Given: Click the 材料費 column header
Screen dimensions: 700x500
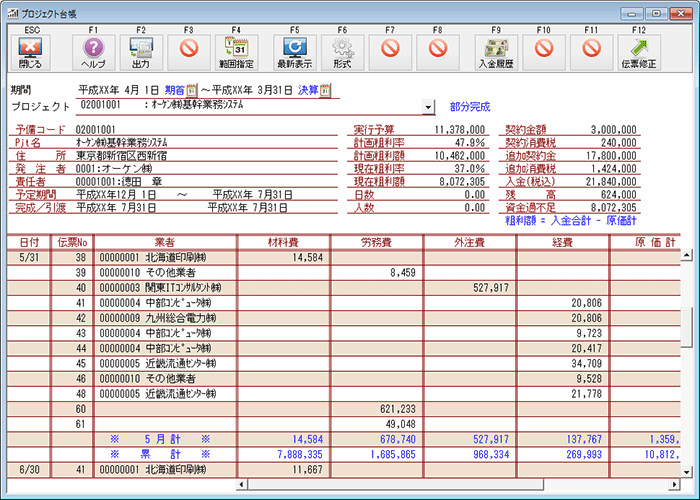Looking at the screenshot, I should pyautogui.click(x=283, y=242).
